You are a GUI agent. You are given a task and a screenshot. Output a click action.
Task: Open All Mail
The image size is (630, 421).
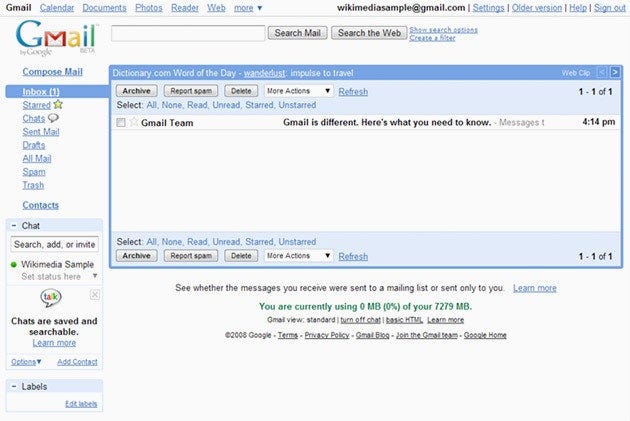[x=37, y=158]
